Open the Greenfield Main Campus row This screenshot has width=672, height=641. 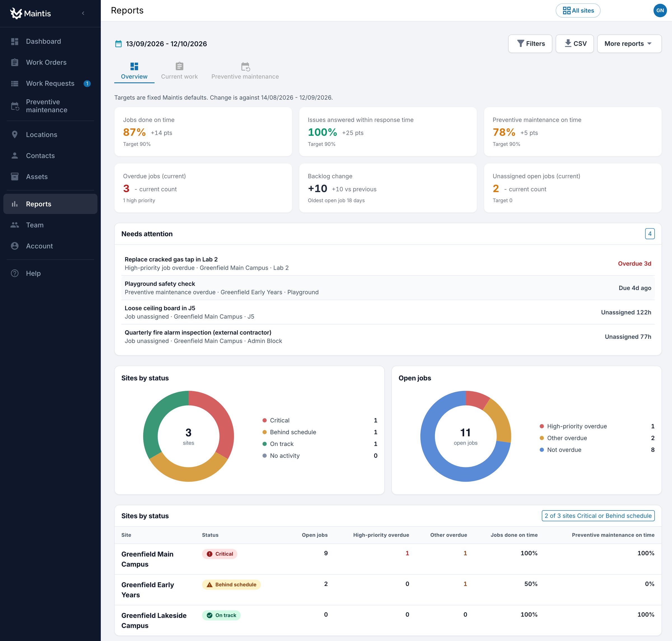[388, 559]
